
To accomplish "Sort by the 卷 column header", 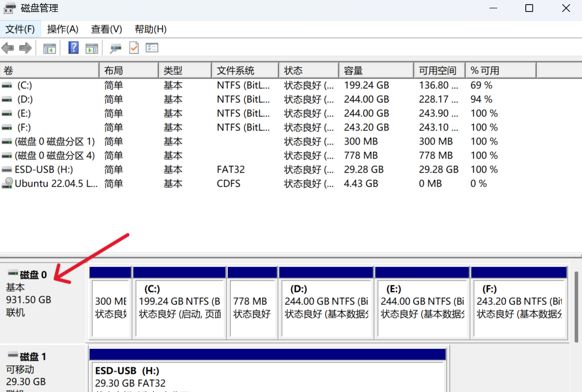I will click(x=49, y=71).
